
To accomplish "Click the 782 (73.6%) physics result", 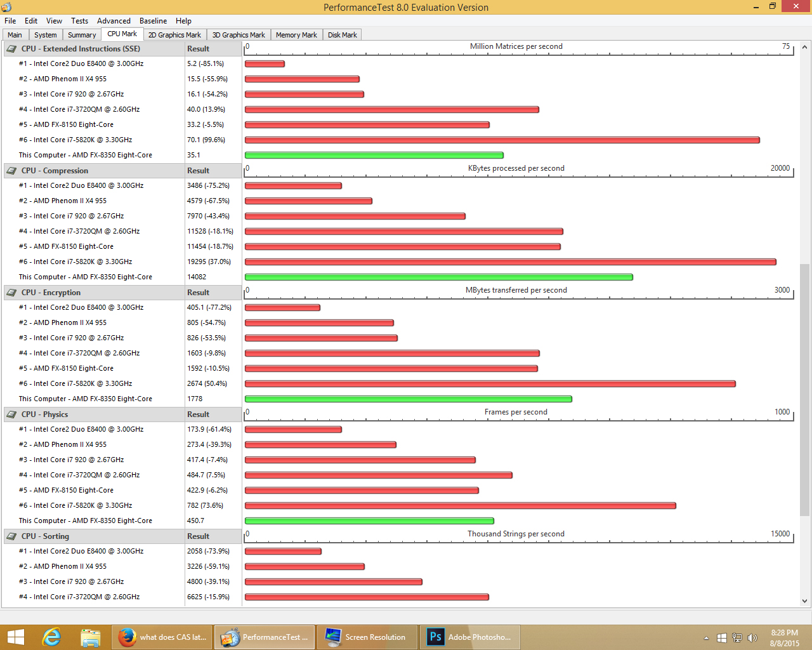I will coord(205,505).
